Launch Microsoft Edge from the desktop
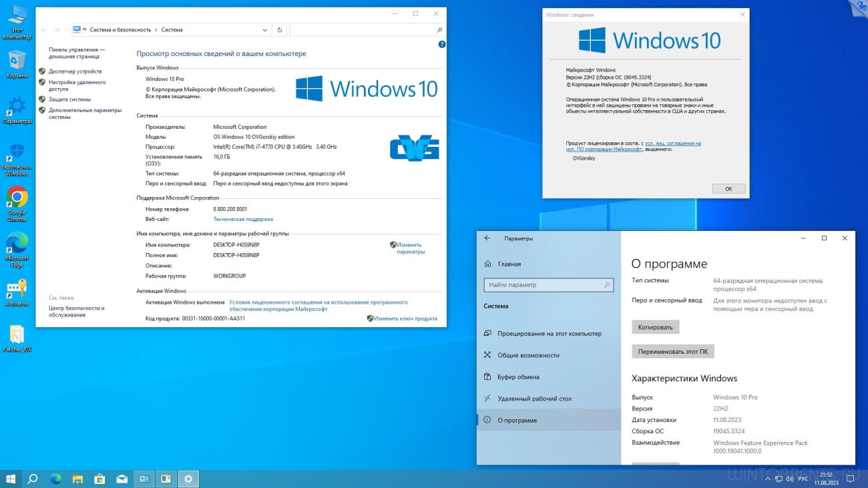This screenshot has width=868, height=488. [x=17, y=249]
